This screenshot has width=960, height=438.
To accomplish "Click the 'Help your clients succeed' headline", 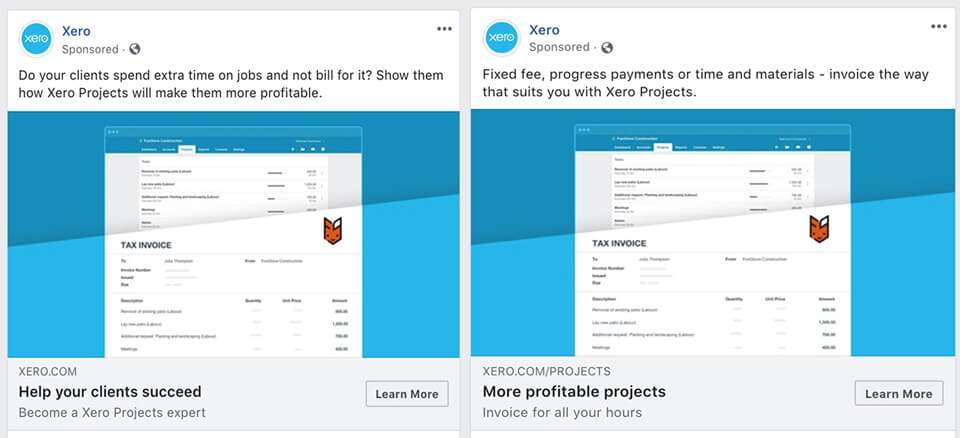I will (x=110, y=391).
